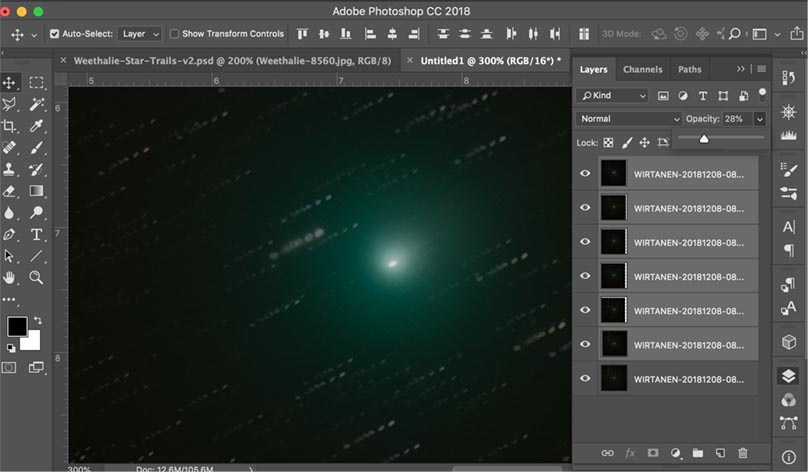809x472 pixels.
Task: Select the Clone Stamp tool
Action: coord(10,169)
